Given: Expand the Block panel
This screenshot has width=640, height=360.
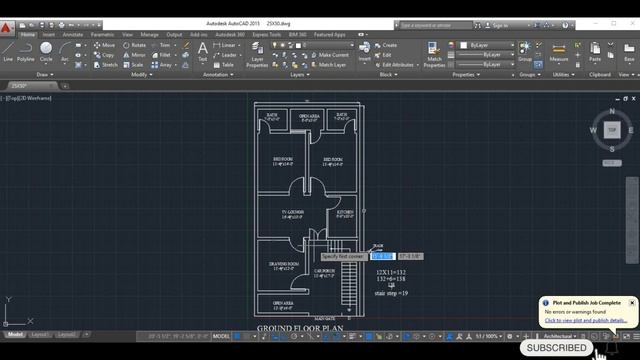Looking at the screenshot, I should coord(389,75).
